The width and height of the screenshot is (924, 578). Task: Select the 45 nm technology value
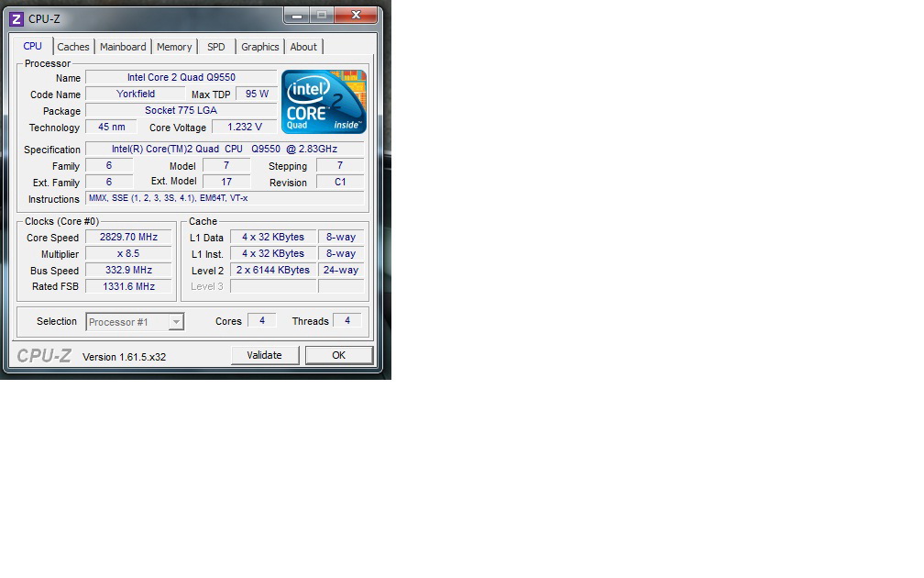[112, 127]
